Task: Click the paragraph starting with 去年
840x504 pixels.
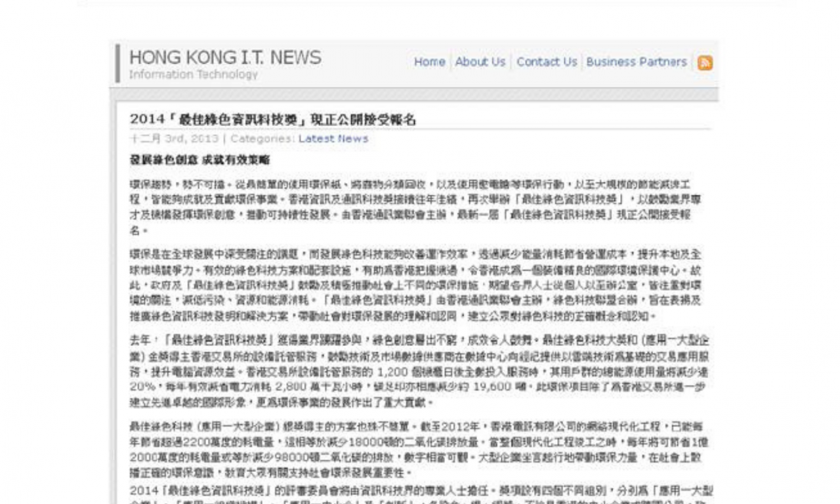Action: coord(415,371)
